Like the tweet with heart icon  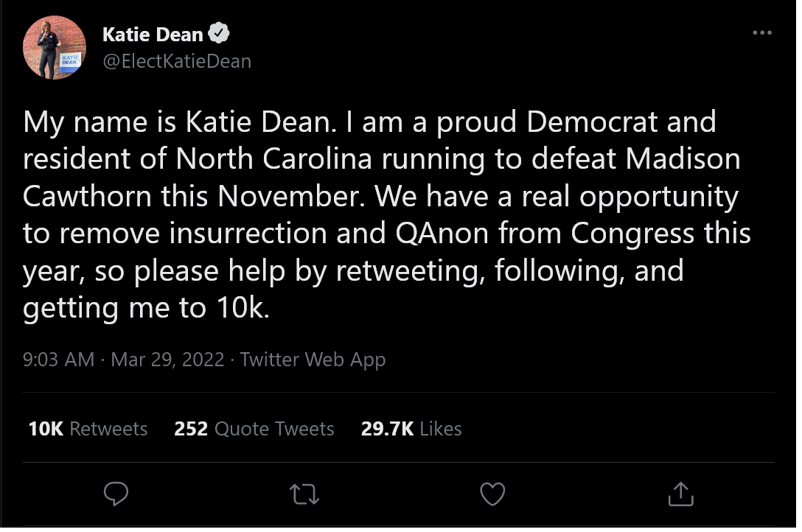coord(492,494)
